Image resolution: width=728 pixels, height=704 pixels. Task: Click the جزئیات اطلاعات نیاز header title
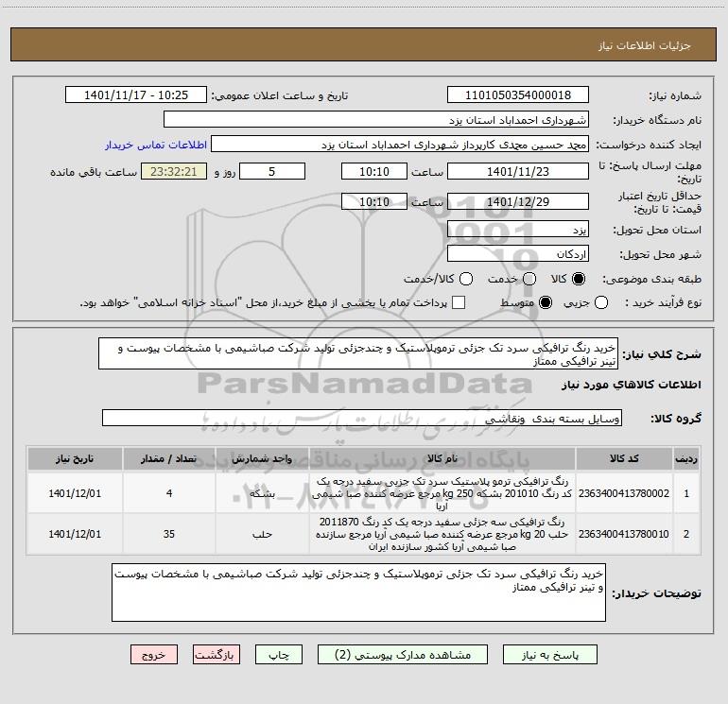click(x=645, y=45)
